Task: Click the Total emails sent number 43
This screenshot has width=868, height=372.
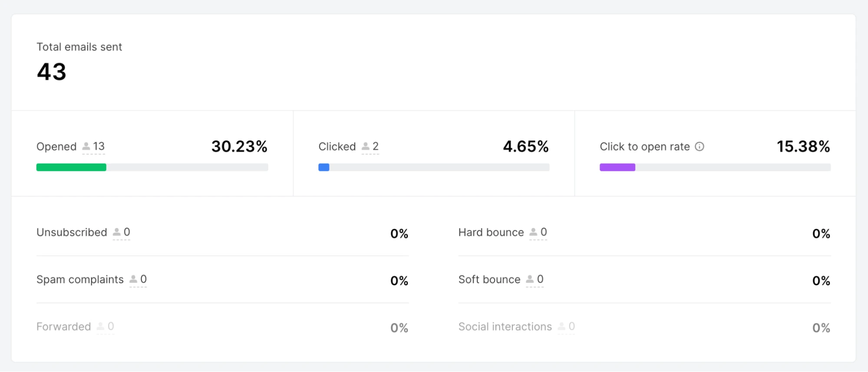Action: 52,72
